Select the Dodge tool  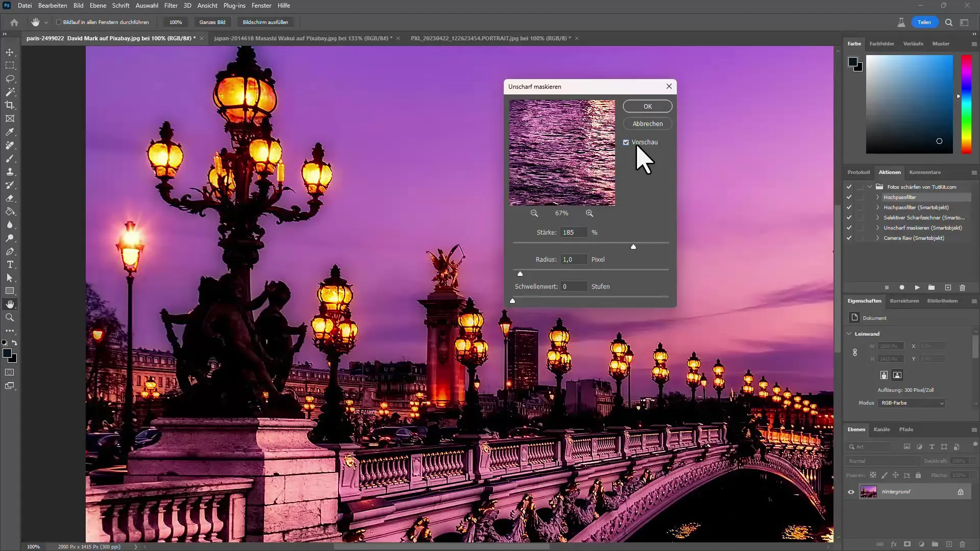click(x=10, y=238)
